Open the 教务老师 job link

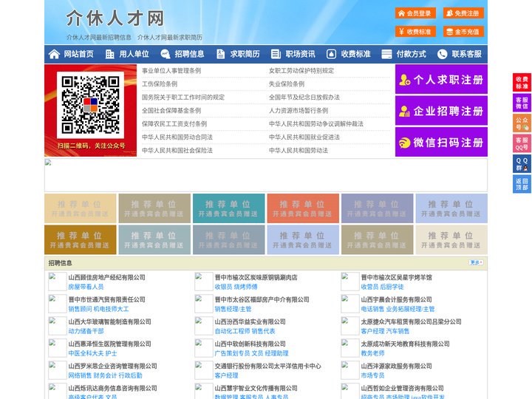(x=372, y=353)
